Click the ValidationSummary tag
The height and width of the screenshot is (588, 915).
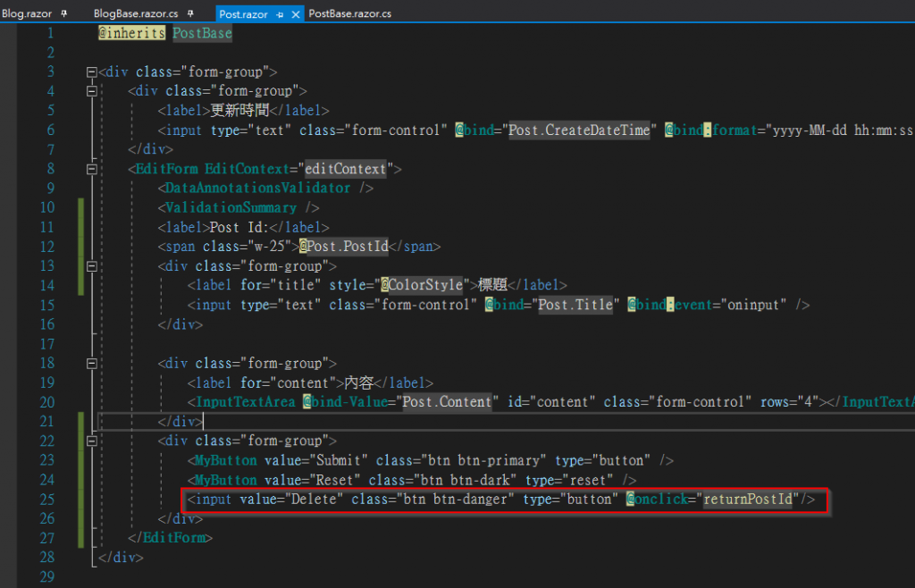coord(231,207)
